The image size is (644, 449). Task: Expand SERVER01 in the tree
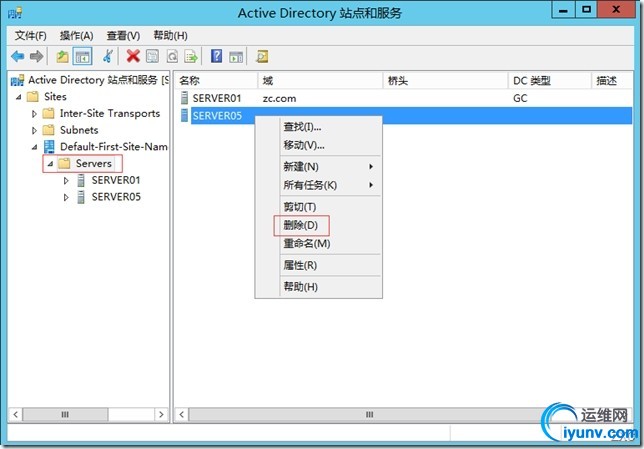tap(66, 181)
